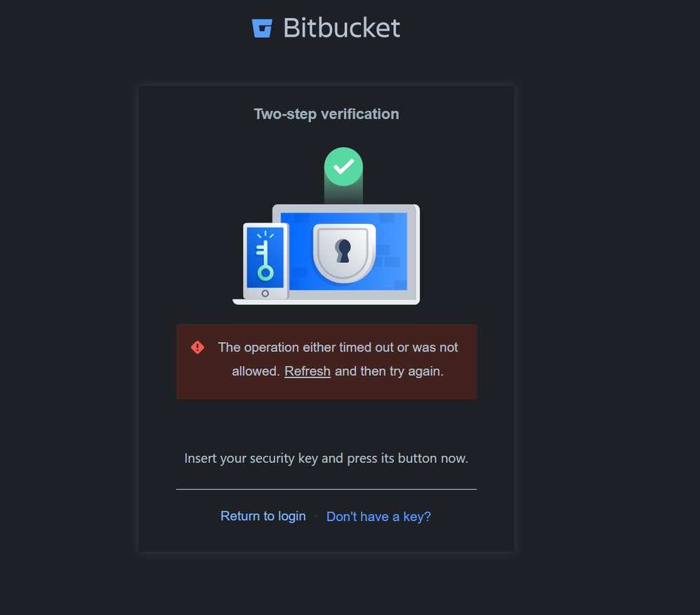Screen dimensions: 700x615
Task: Click the horizontal divider line above links
Action: click(327, 489)
